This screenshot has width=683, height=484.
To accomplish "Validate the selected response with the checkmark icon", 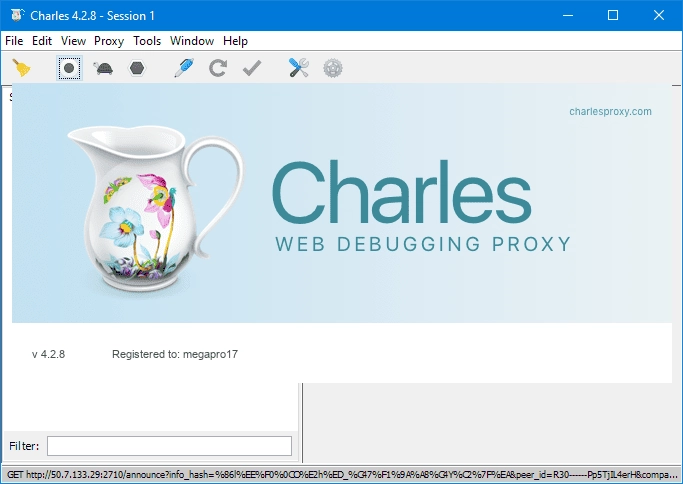I will coord(252,68).
